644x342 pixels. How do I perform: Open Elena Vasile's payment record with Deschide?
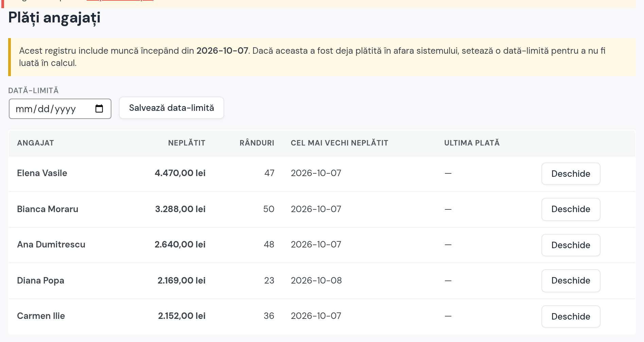pyautogui.click(x=571, y=174)
